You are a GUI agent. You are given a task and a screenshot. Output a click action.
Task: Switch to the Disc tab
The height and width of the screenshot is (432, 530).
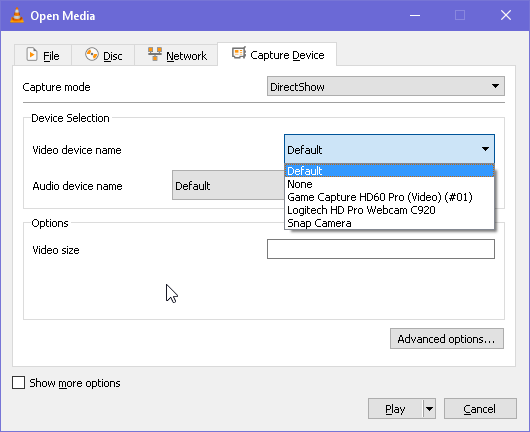(103, 55)
